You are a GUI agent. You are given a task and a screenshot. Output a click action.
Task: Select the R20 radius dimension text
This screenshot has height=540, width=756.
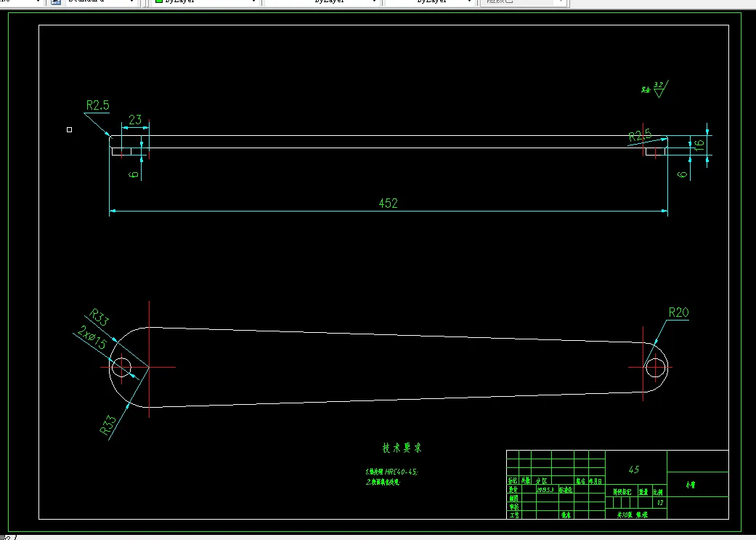coord(678,313)
